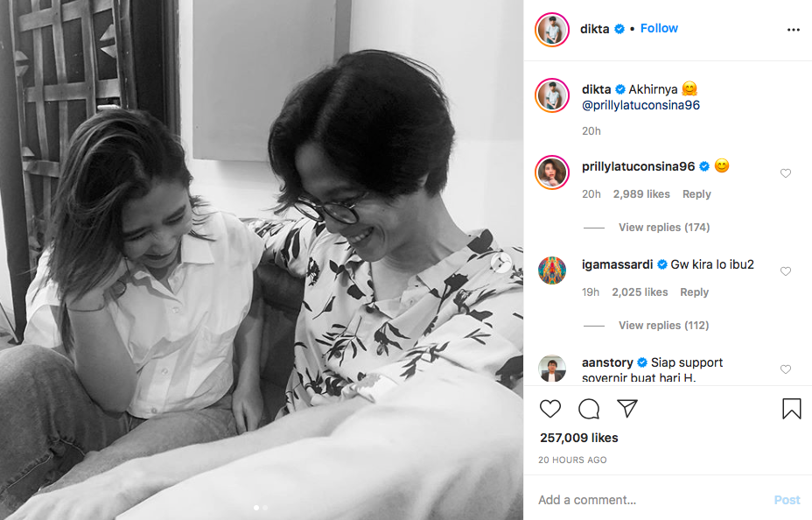Follow the dikta account
This screenshot has height=520, width=812.
[659, 29]
